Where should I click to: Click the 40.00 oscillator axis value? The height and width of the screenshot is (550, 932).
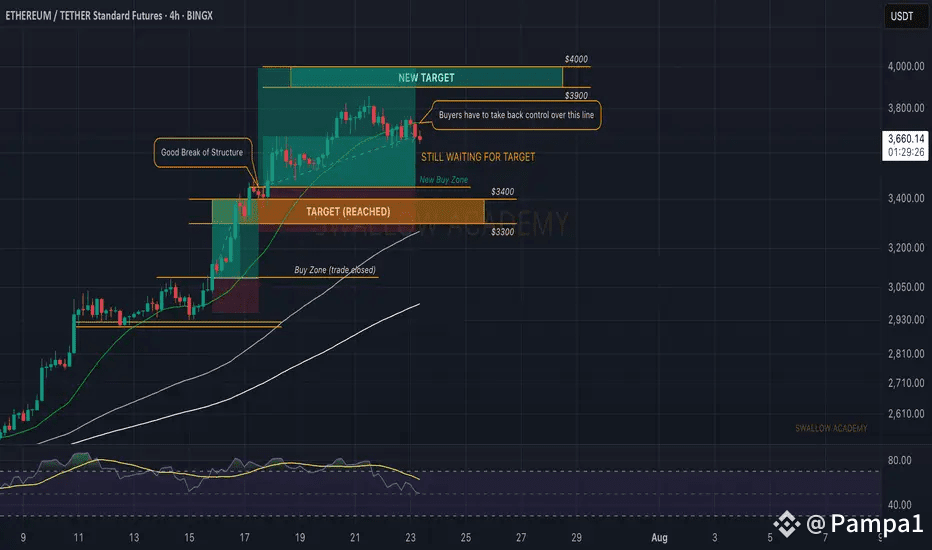pyautogui.click(x=899, y=504)
